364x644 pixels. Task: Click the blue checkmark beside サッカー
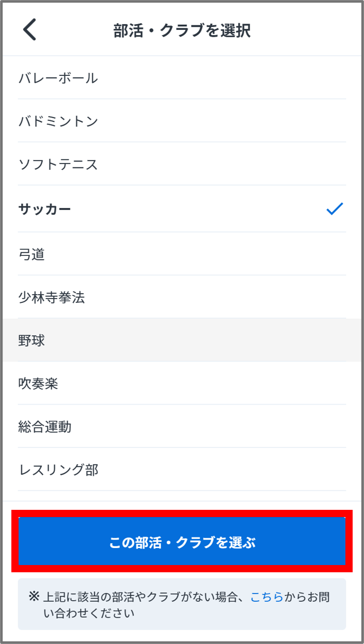click(x=335, y=209)
